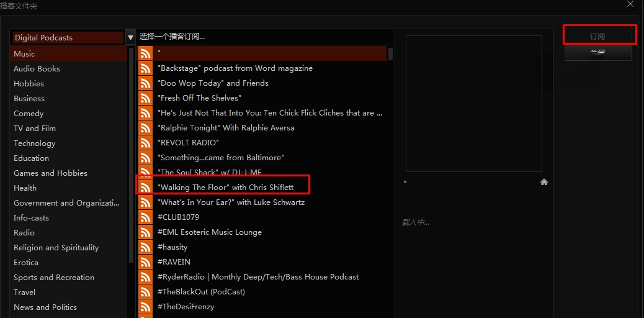The width and height of the screenshot is (644, 318).
Task: Click RSS icon beside #CLUB1079
Action: click(x=145, y=217)
